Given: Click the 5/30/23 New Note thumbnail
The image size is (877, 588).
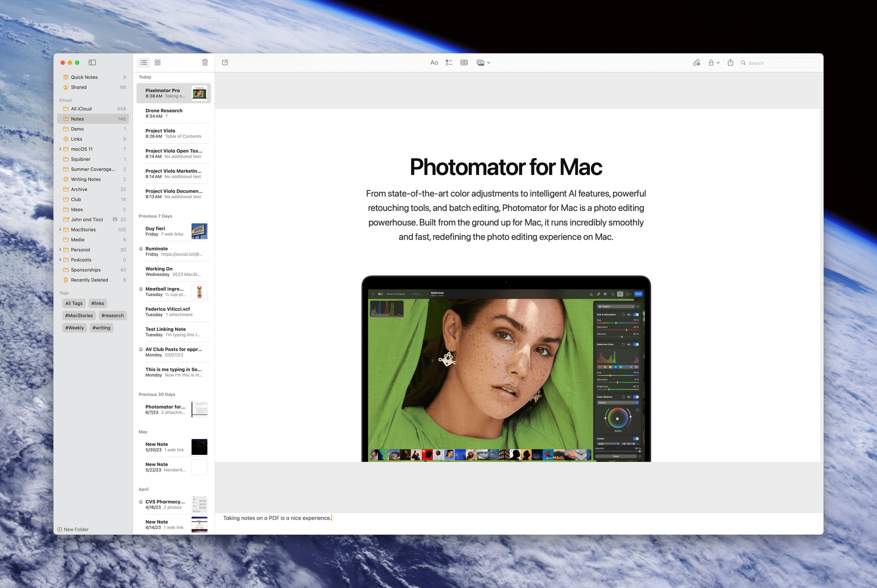Looking at the screenshot, I should (200, 447).
